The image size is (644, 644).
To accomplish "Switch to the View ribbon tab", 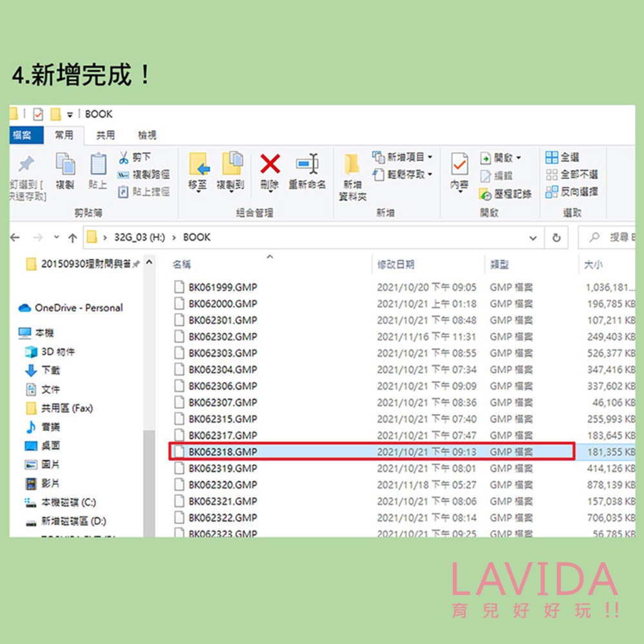I will tap(147, 135).
